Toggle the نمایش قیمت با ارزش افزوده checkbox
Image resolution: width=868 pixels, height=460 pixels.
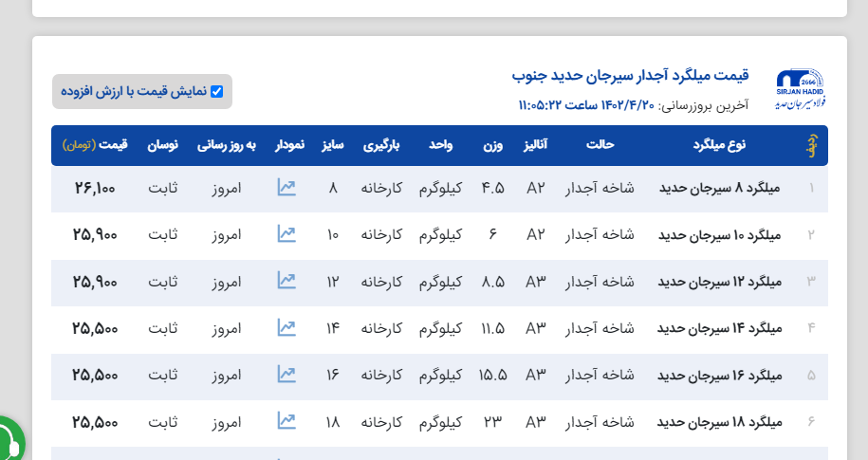pyautogui.click(x=216, y=92)
